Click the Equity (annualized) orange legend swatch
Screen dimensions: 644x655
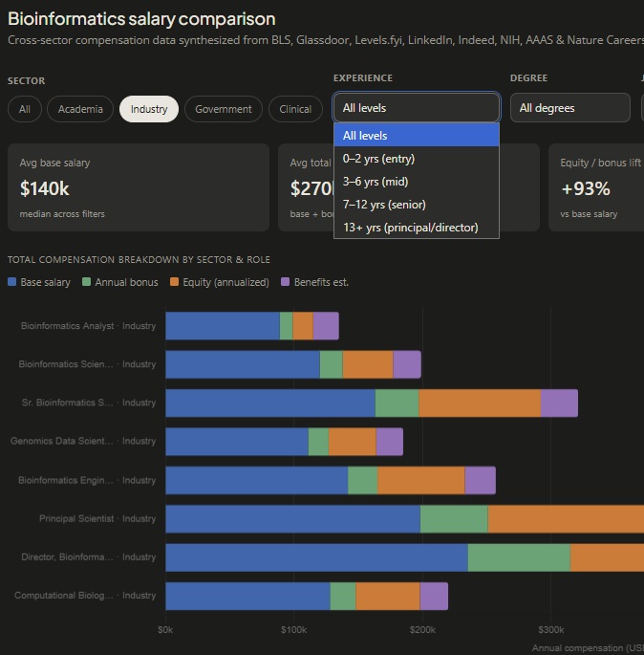tap(175, 282)
